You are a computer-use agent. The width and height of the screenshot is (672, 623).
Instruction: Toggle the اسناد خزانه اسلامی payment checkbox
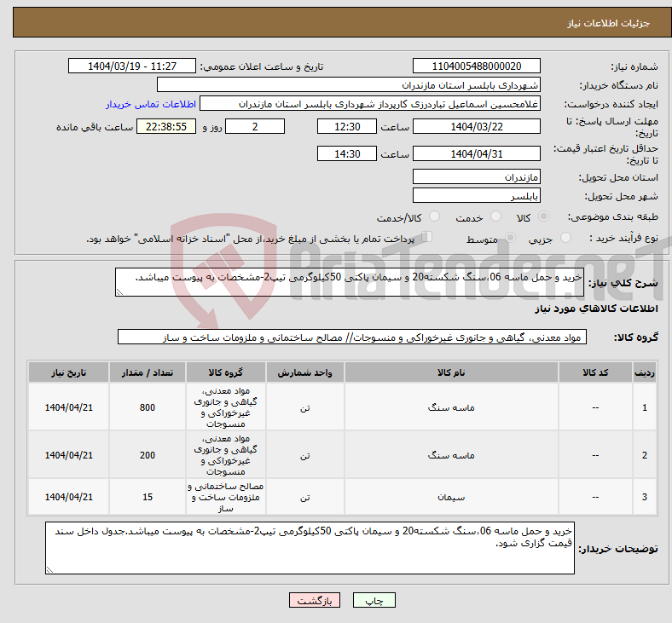point(427,237)
